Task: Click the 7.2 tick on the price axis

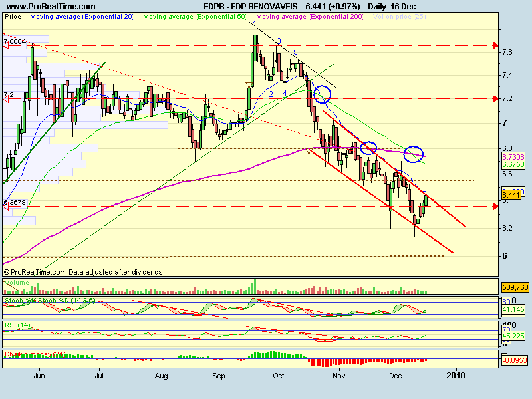Action: coord(507,98)
